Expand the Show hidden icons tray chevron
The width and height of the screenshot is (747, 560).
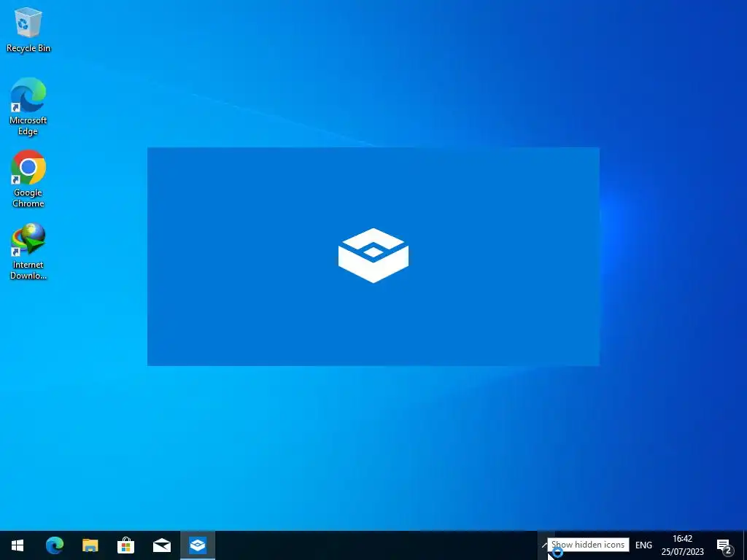tap(544, 545)
